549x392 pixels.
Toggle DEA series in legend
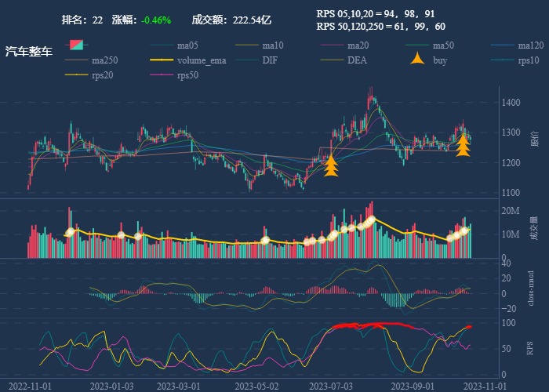(x=333, y=60)
